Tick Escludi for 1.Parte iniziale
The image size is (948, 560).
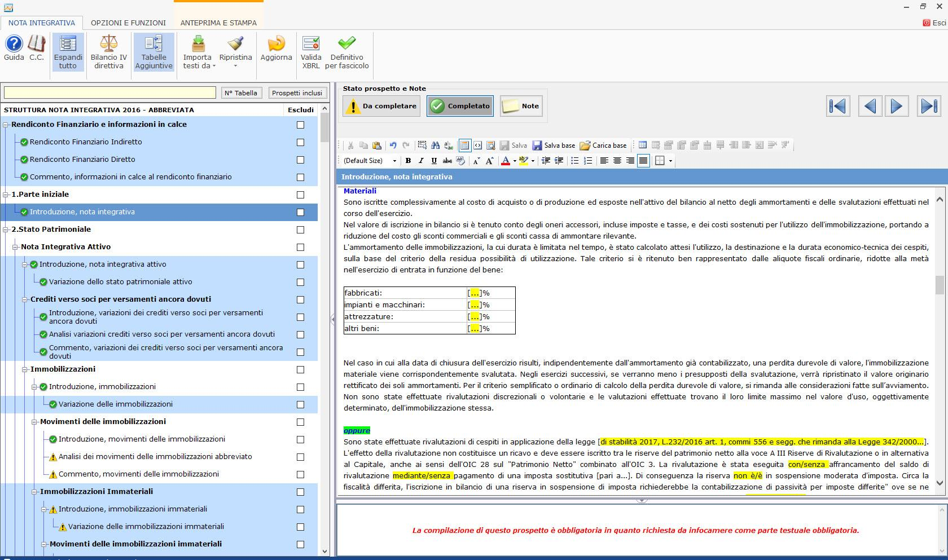[x=300, y=195]
